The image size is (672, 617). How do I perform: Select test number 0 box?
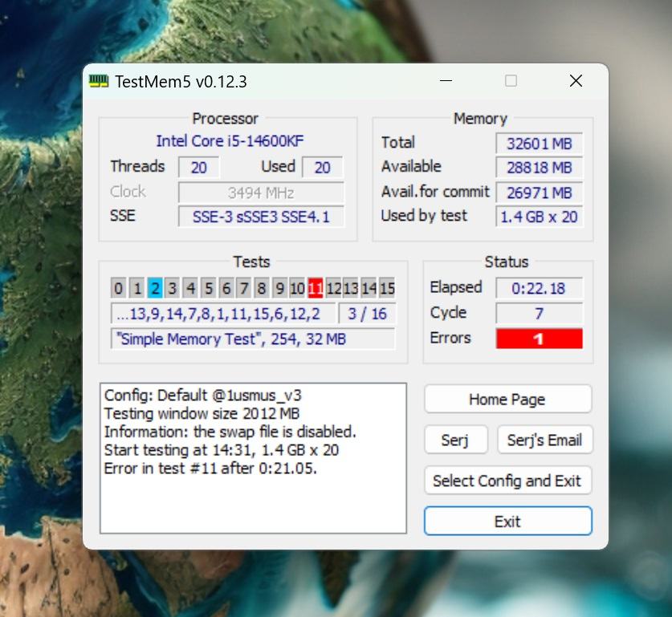(119, 288)
